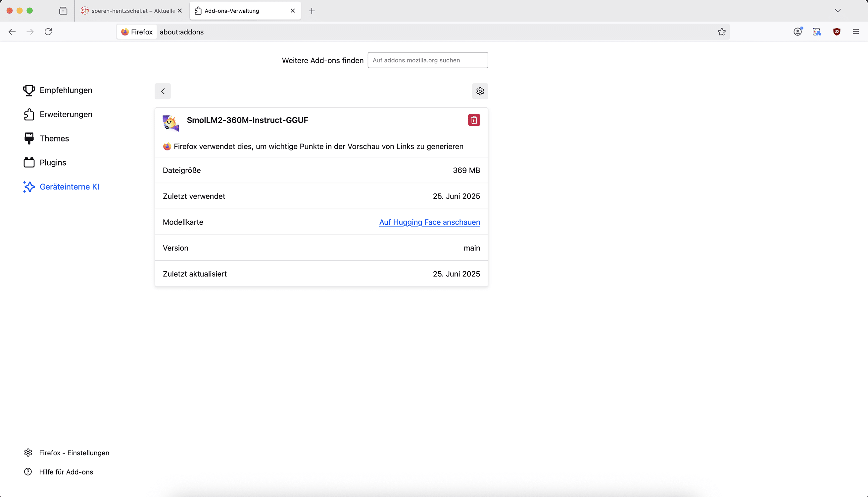Screen dimensions: 868x497
Task: Delete the SmolLM2 model with trash icon
Action: 474,120
